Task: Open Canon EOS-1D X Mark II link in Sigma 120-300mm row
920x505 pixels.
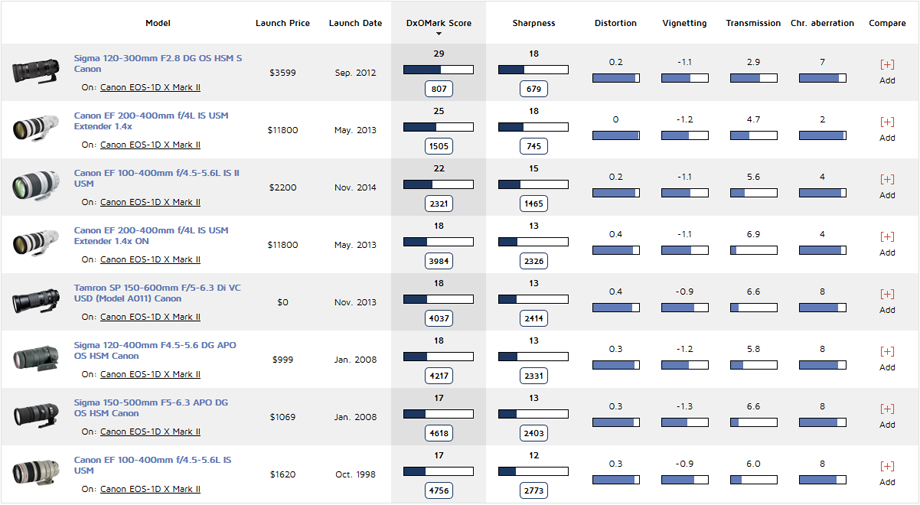Action: pyautogui.click(x=150, y=87)
